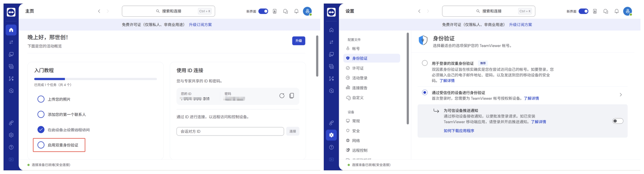This screenshot has height=174, width=644.
Task: Click the 搜索和连接 search box in the Home window
Action: click(168, 11)
